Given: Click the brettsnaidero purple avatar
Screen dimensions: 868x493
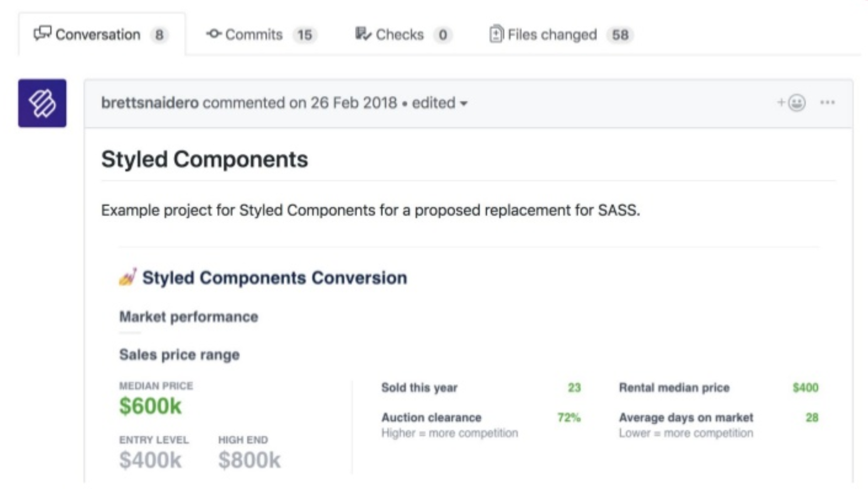Looking at the screenshot, I should point(42,103).
